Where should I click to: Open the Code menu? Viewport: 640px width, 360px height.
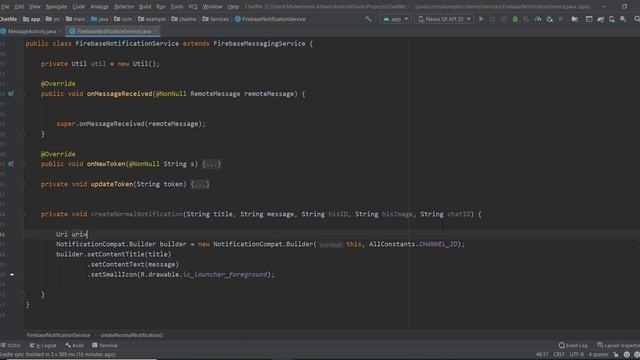point(78,7)
